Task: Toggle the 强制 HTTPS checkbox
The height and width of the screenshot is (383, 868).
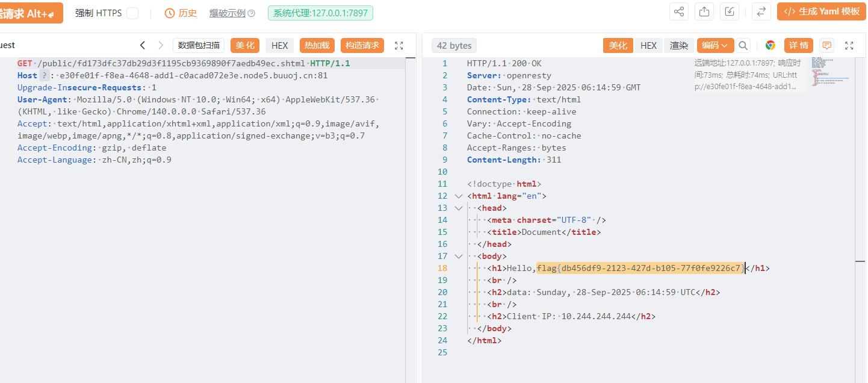Action: coord(132,13)
